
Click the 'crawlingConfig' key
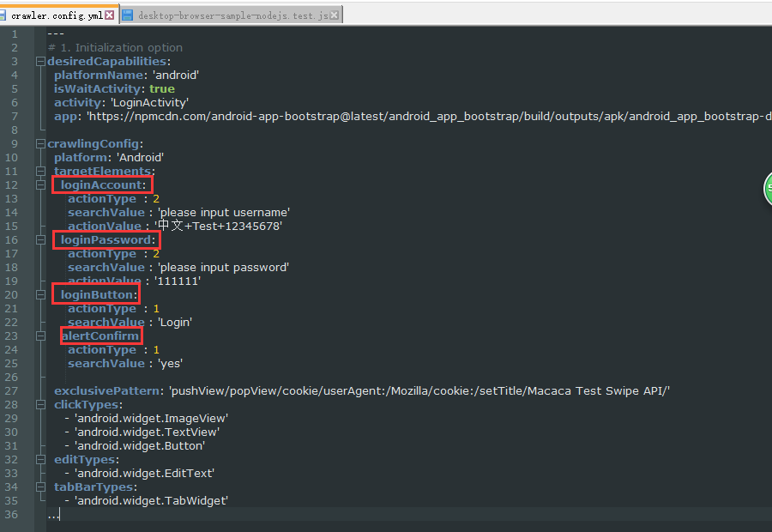pyautogui.click(x=93, y=144)
